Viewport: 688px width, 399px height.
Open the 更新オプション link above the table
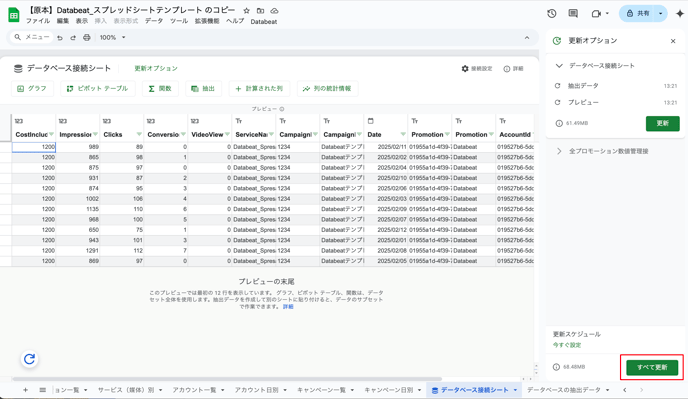click(x=156, y=68)
